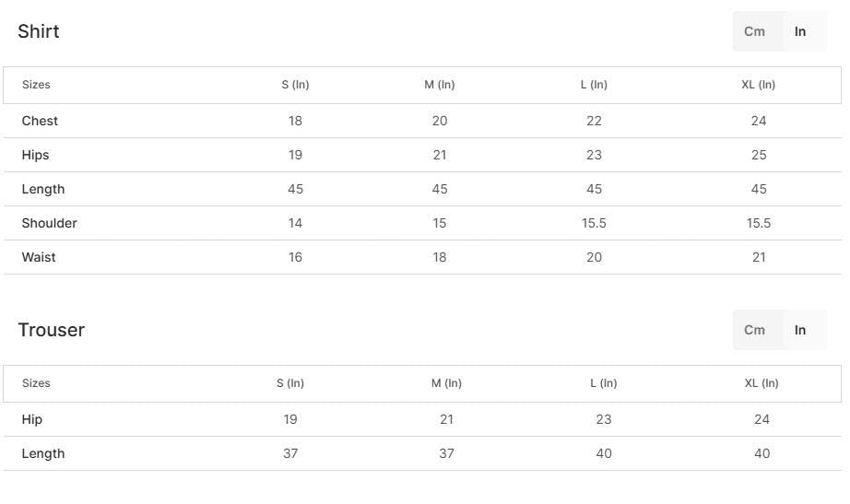
Task: Switch Shirt size chart to Cm
Action: coord(754,31)
